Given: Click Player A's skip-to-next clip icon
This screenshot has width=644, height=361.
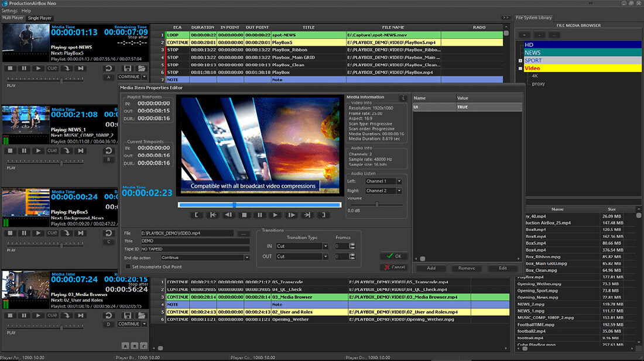Looking at the screenshot, I should coord(81,68).
